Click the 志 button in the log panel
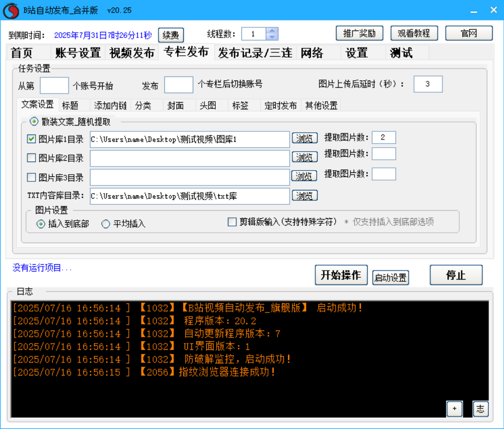This screenshot has width=504, height=429. (480, 408)
